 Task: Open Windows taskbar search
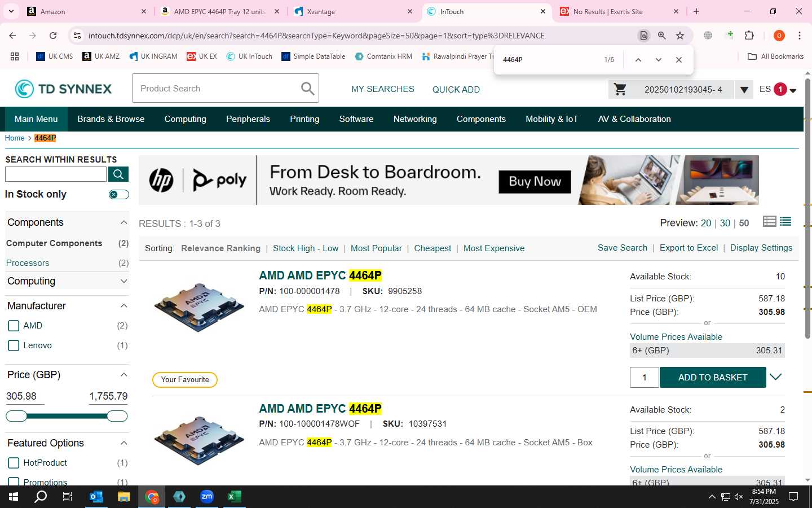41,497
